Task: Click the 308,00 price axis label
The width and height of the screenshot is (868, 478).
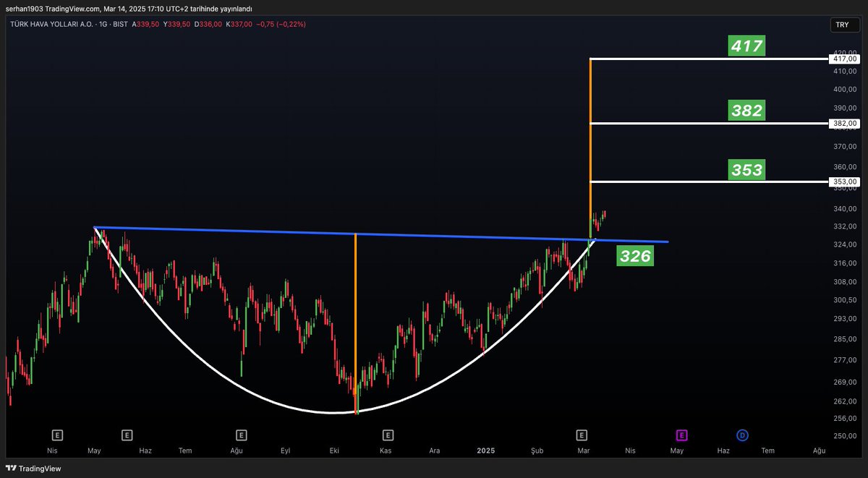Action: coord(845,281)
